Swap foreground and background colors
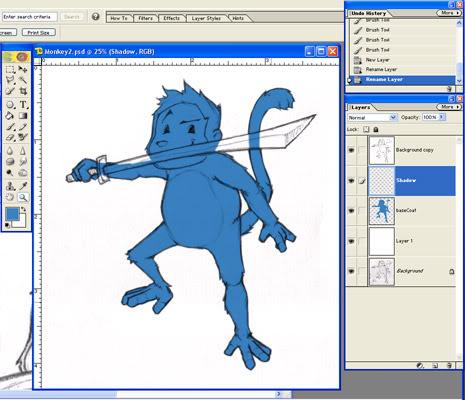 click(x=24, y=209)
